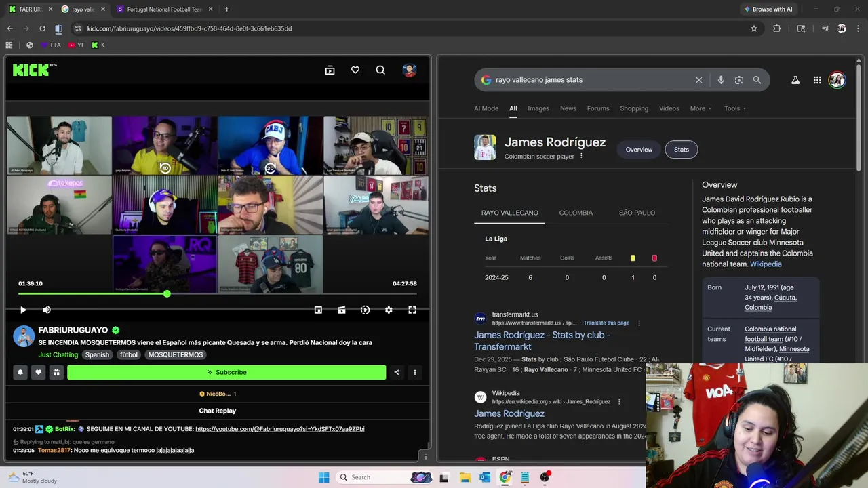Open Google account avatar
Image resolution: width=868 pixels, height=488 pixels.
[x=837, y=80]
